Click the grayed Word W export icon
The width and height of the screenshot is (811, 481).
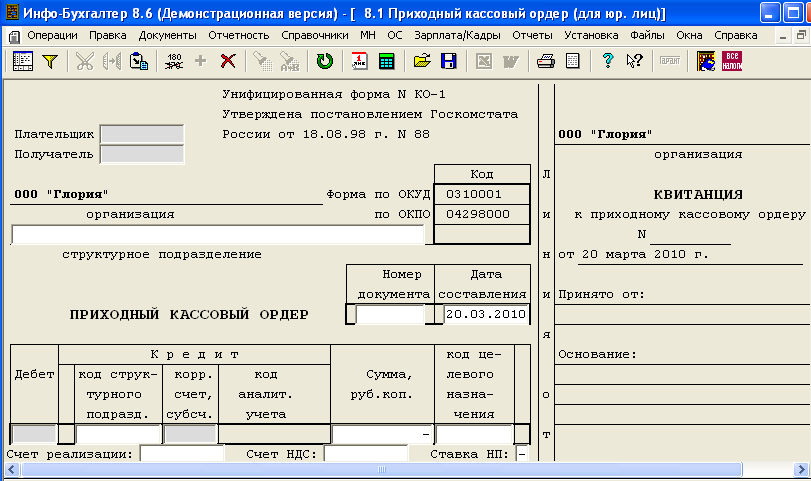[510, 61]
